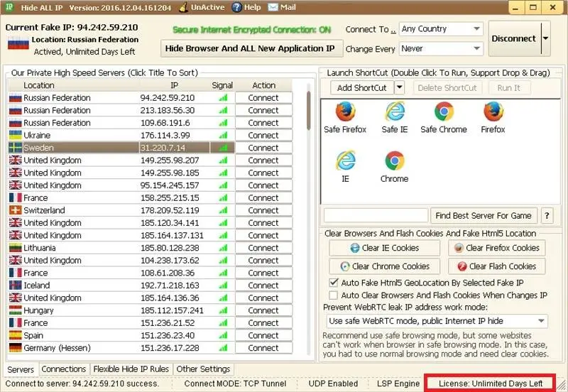Viewport: 568px width, 392px height.
Task: Clear Chrome Cookies
Action: pos(384,266)
